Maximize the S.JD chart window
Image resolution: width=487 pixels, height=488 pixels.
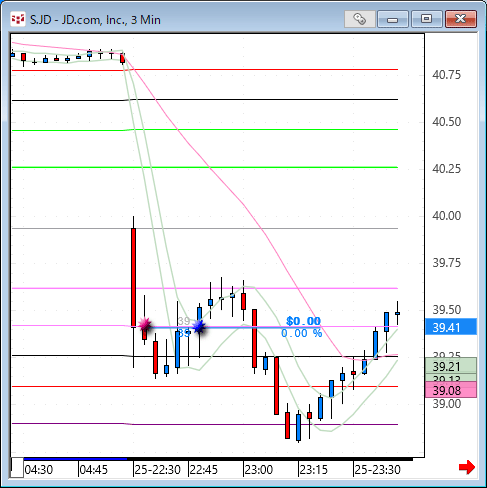(x=427, y=19)
